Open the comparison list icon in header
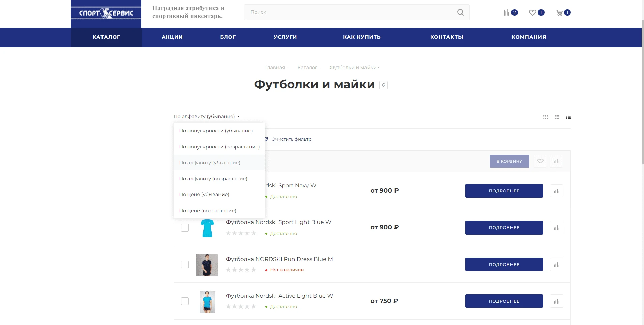 [510, 12]
